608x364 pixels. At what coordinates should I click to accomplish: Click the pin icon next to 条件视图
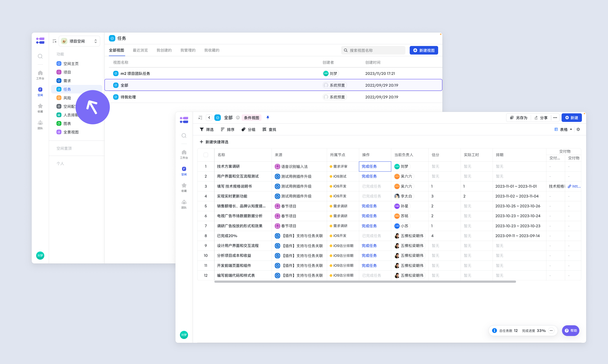point(268,118)
